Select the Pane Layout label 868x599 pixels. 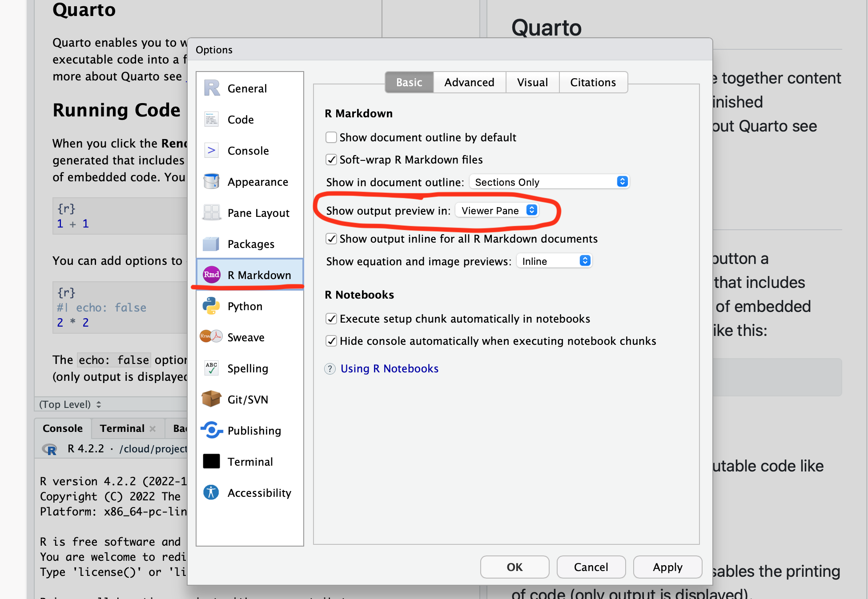coord(258,213)
